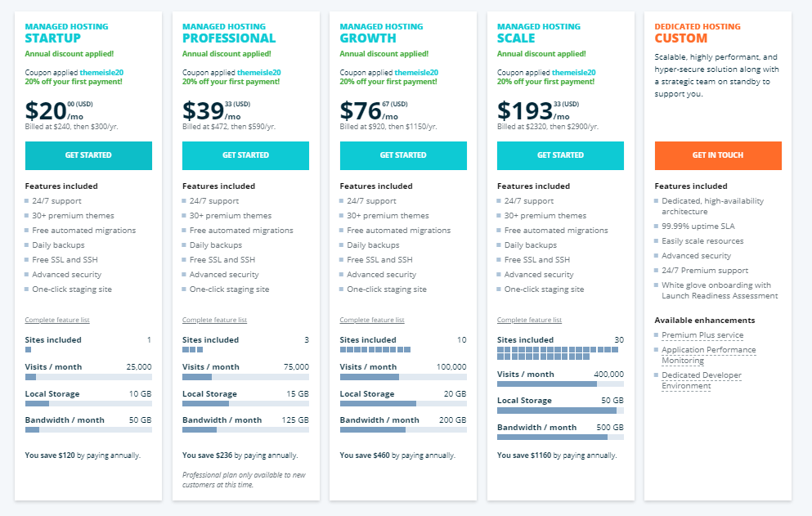Click Application Performance Monitoring link
Screen dimensions: 812x516
pyautogui.click(x=708, y=355)
